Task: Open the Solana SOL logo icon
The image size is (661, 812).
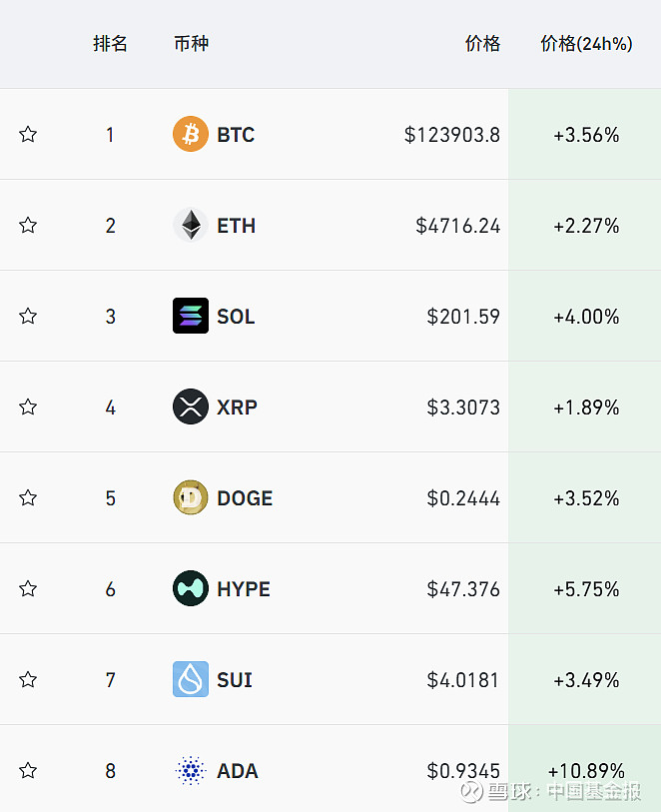Action: (191, 316)
